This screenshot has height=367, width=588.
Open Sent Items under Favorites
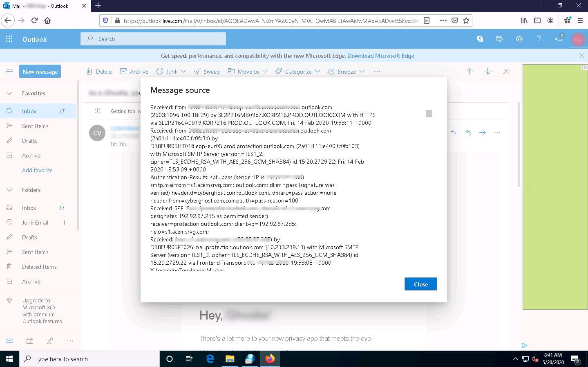(38, 126)
